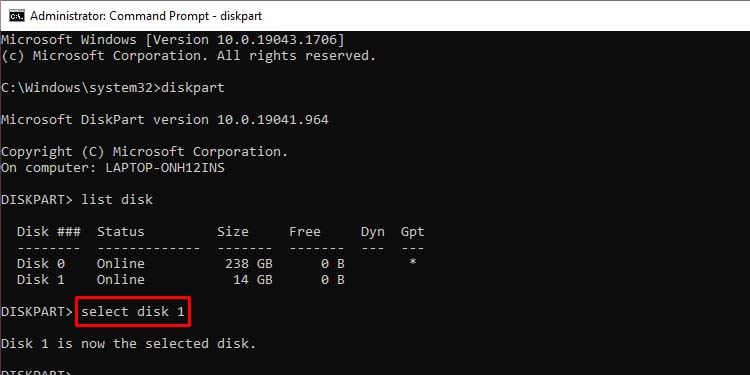Click the 'Free' column header

coord(305,232)
